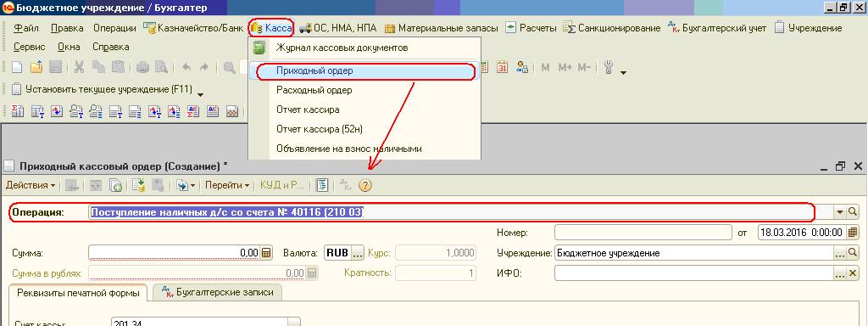Open the Расчеты menu
The image size is (868, 326).
pos(531,28)
